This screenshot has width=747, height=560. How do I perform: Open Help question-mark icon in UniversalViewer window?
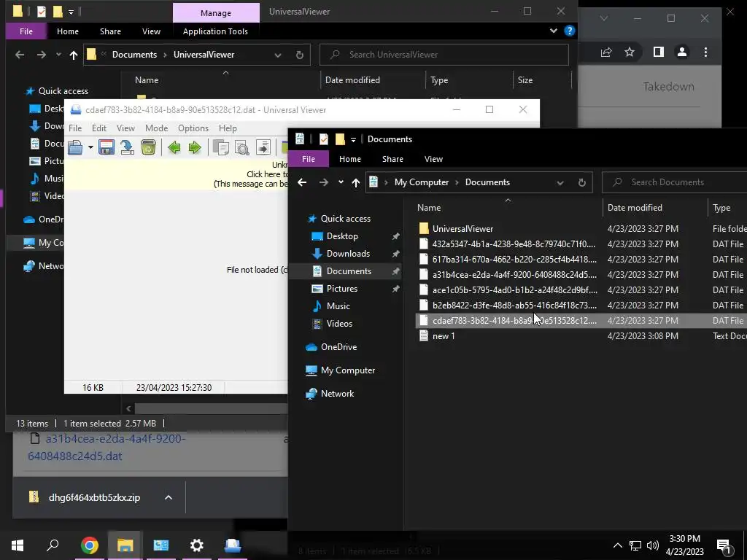569,31
